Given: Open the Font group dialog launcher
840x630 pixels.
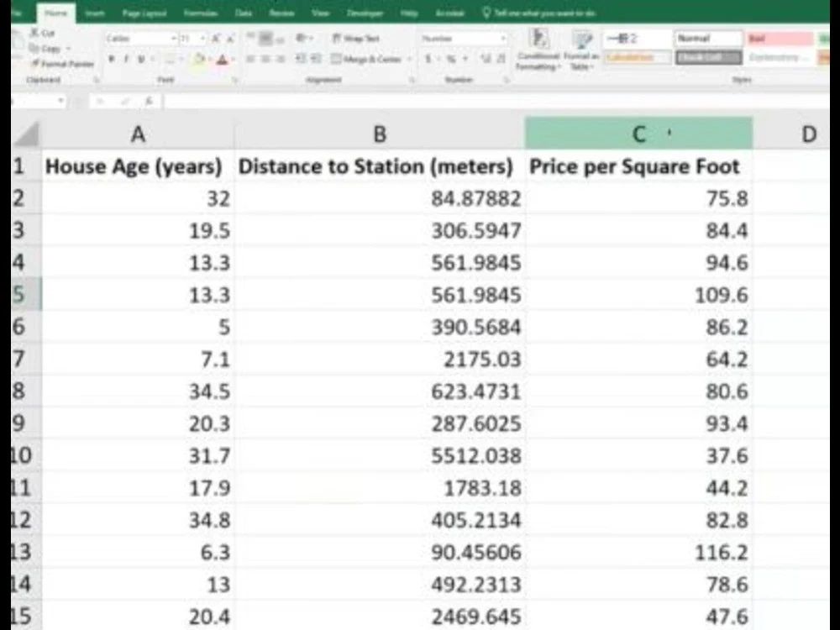Looking at the screenshot, I should 234,80.
